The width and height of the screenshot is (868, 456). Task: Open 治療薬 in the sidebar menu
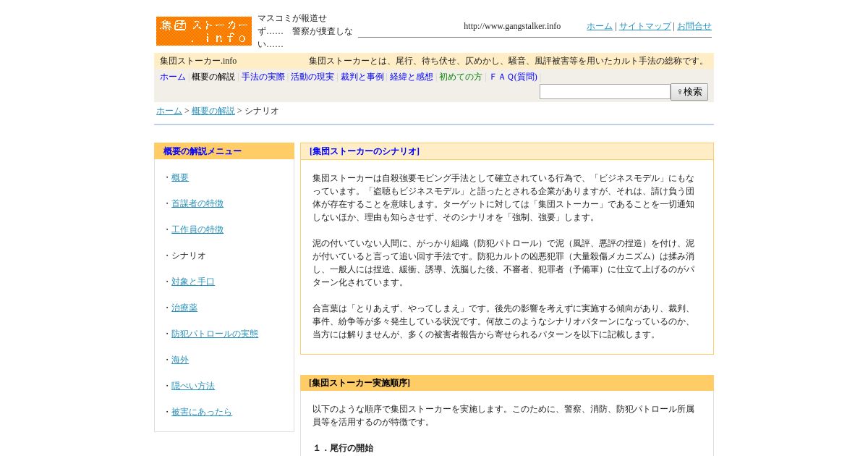(x=184, y=308)
